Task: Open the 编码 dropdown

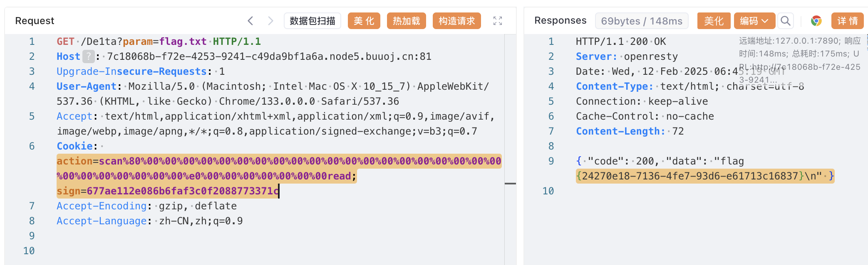Action: (x=754, y=21)
